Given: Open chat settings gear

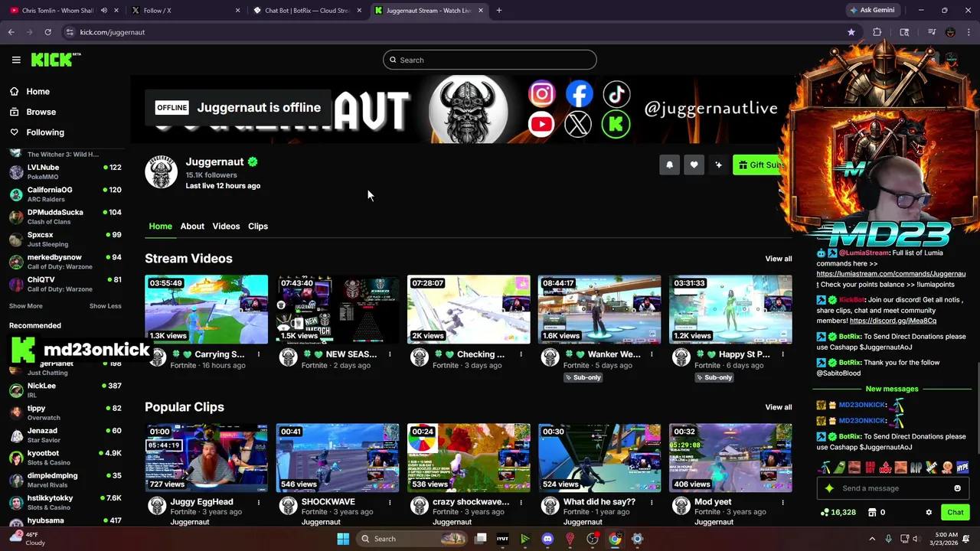Looking at the screenshot, I should [x=929, y=513].
